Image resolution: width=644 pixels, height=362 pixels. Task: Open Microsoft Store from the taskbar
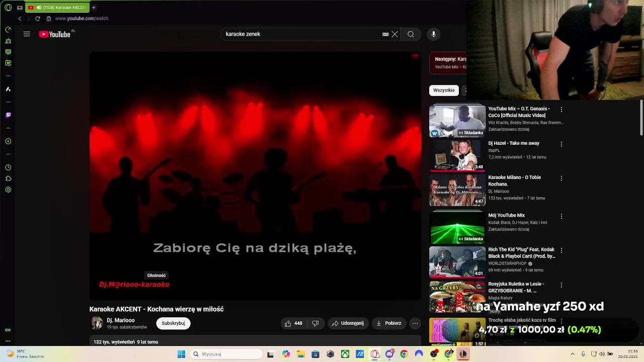(x=315, y=354)
